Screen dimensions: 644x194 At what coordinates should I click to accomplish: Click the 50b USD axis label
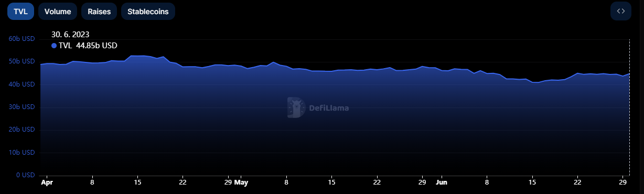point(22,61)
